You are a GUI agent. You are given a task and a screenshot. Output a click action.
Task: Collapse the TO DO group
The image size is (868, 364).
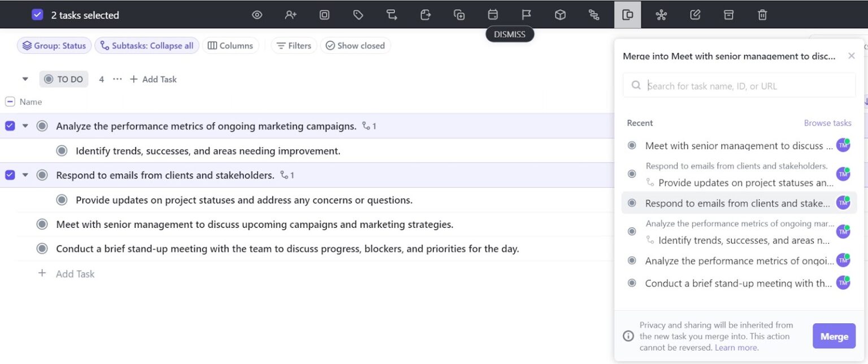click(25, 79)
